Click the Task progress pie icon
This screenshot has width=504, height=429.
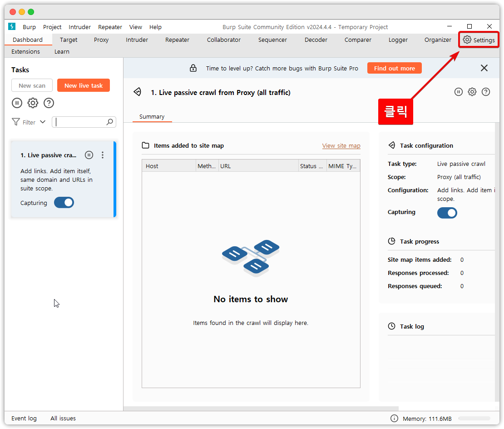tap(391, 241)
